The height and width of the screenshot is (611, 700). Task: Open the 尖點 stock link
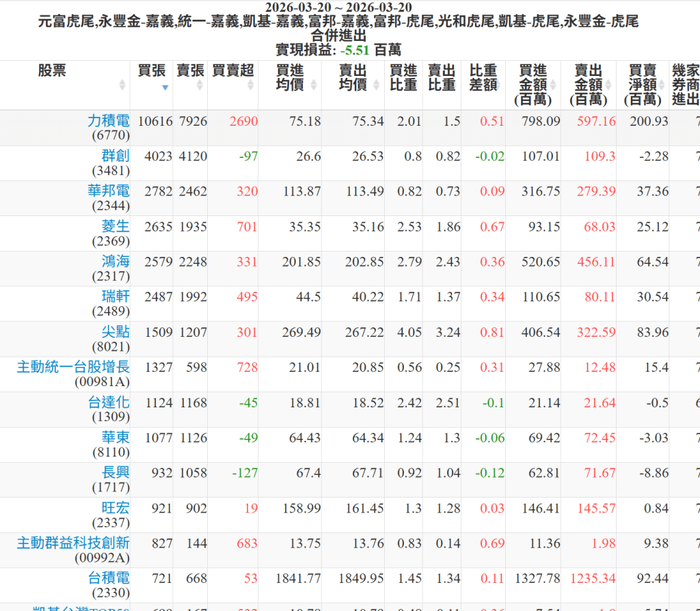click(x=115, y=332)
